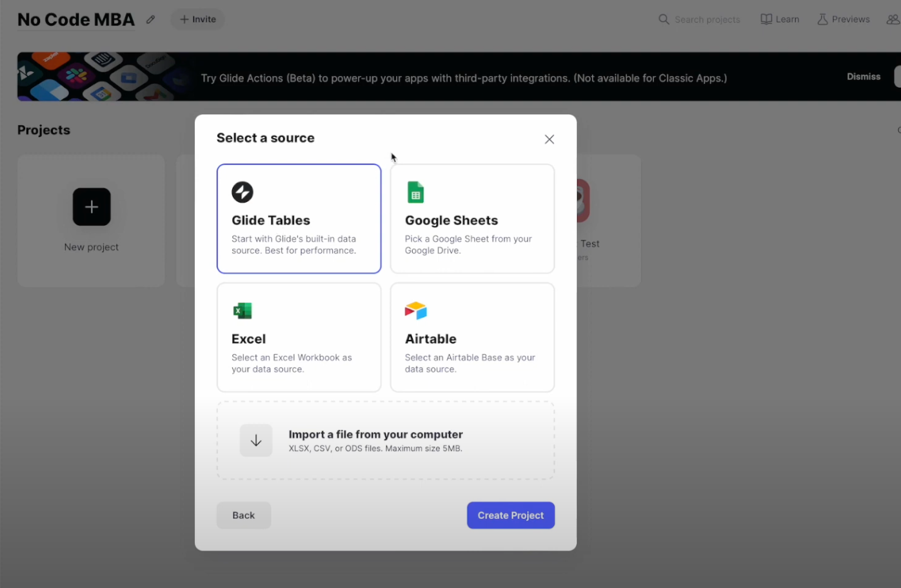This screenshot has height=588, width=901.
Task: Click the Projects section heading
Action: tap(44, 130)
